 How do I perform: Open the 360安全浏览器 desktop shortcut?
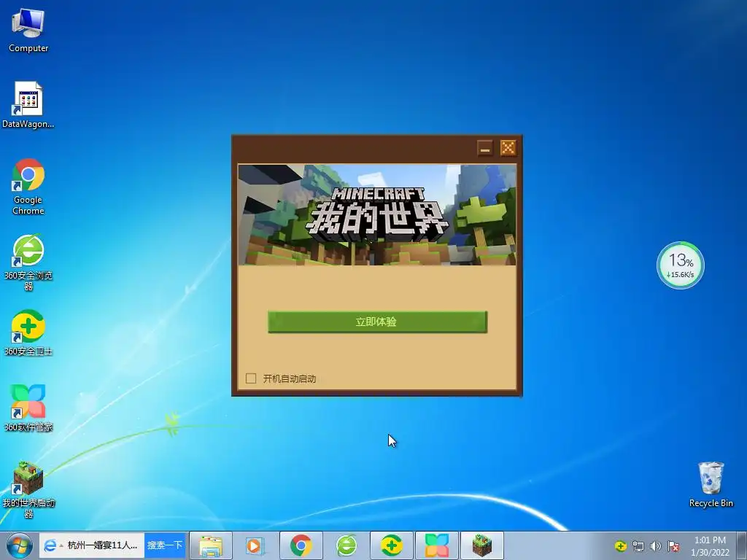pyautogui.click(x=28, y=262)
